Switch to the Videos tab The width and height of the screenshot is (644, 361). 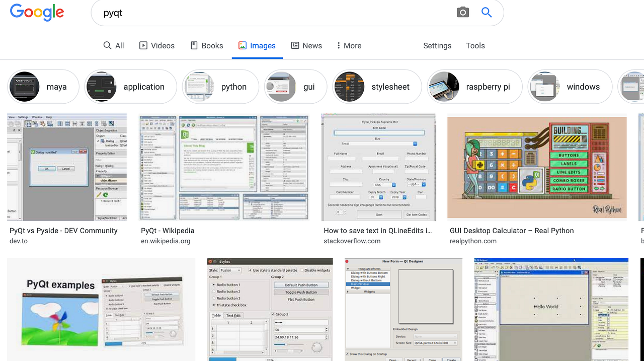point(157,45)
